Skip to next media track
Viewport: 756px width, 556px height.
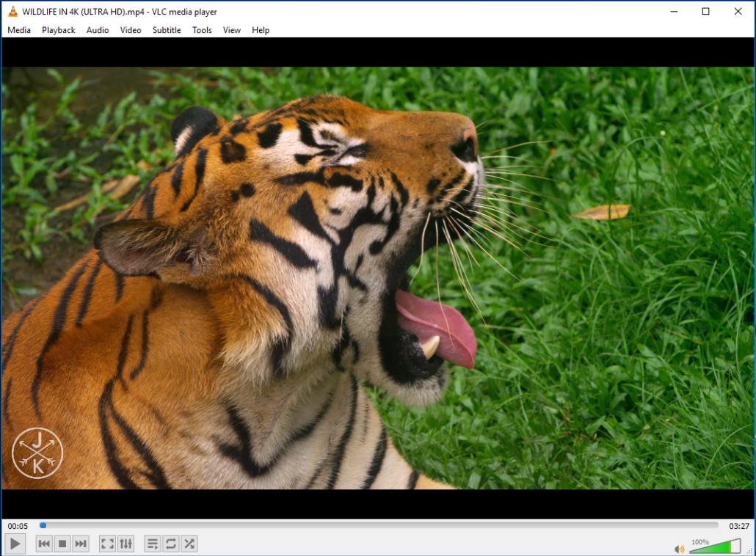[x=81, y=544]
